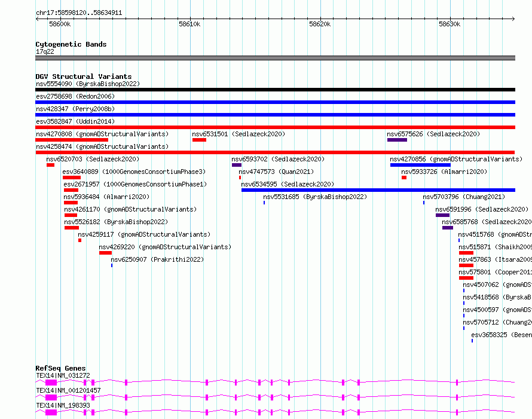Select the nsv6531501 (Sedlazeck2020) label
Screen dimensions: 532x419
click(239, 134)
